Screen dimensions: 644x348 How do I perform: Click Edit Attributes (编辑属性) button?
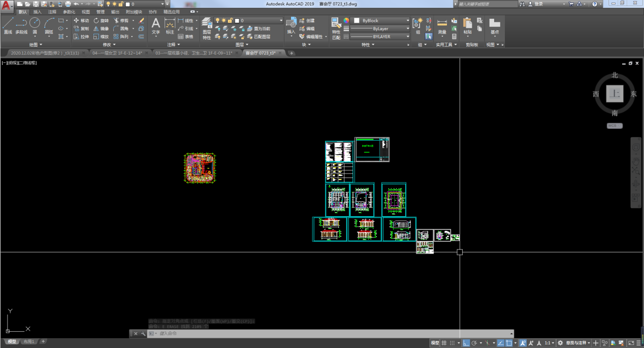click(x=311, y=37)
